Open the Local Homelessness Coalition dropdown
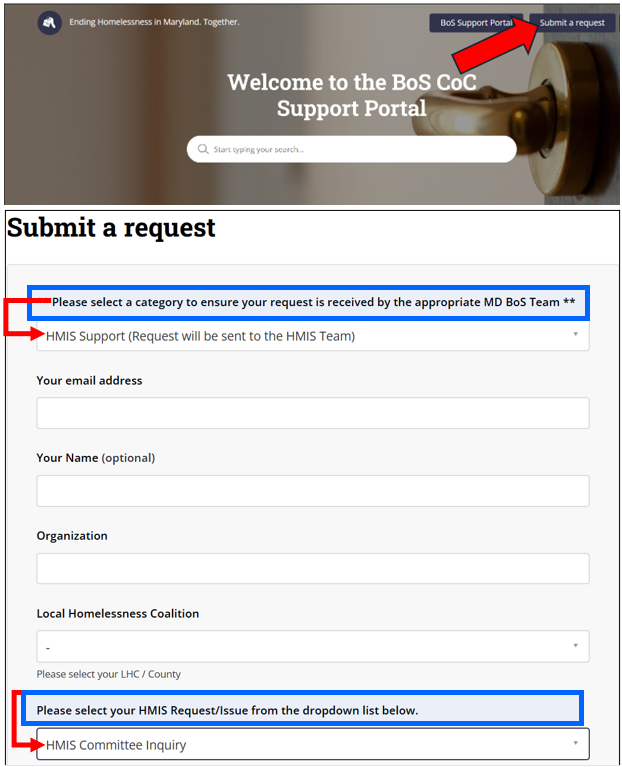Screen dimensions: 622x767 coord(312,646)
